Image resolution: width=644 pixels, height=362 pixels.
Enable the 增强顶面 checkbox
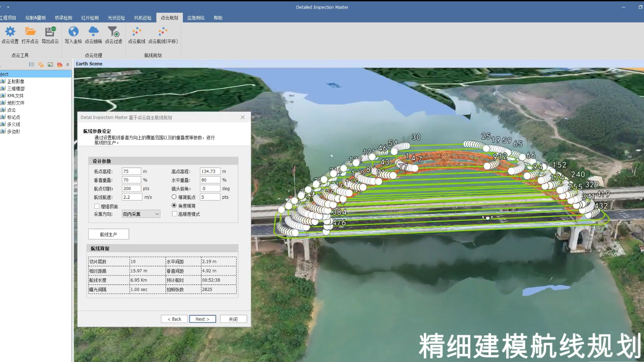click(97, 206)
